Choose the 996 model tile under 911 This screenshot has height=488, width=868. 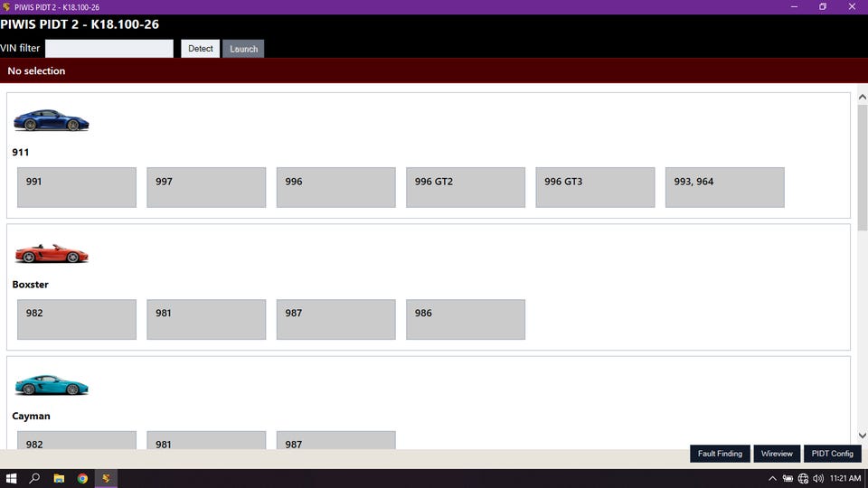click(336, 188)
